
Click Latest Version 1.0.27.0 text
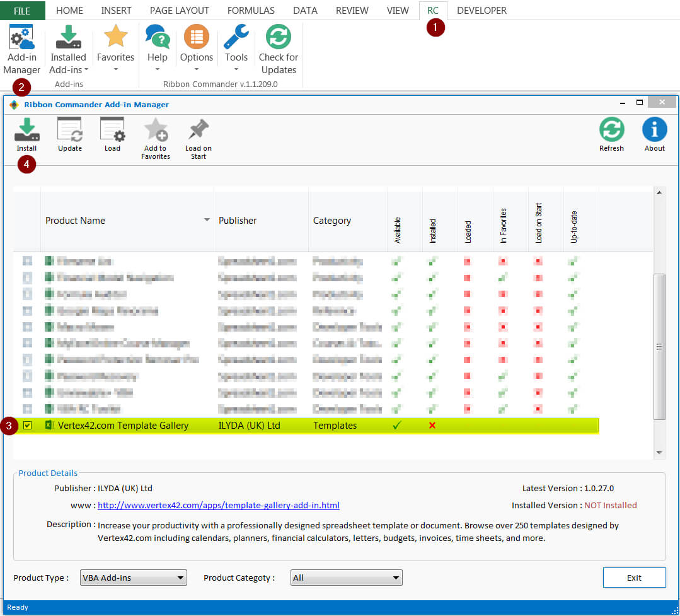point(568,489)
